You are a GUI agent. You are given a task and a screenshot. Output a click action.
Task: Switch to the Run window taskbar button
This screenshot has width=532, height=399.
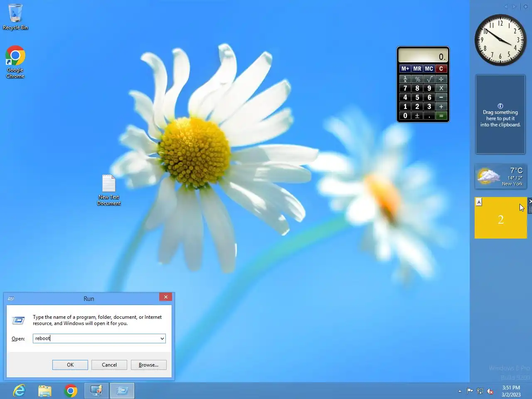(x=122, y=391)
